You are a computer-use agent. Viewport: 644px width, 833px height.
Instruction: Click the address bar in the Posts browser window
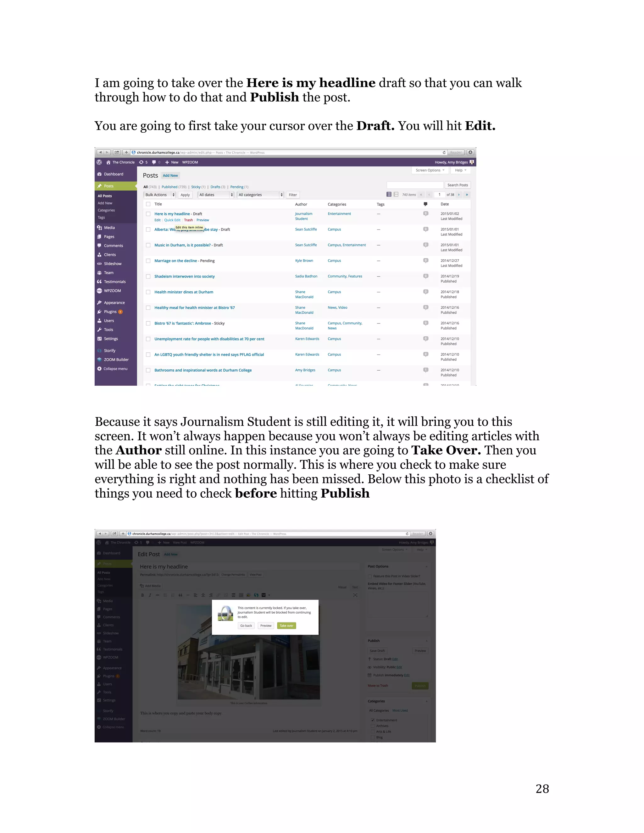click(x=288, y=152)
